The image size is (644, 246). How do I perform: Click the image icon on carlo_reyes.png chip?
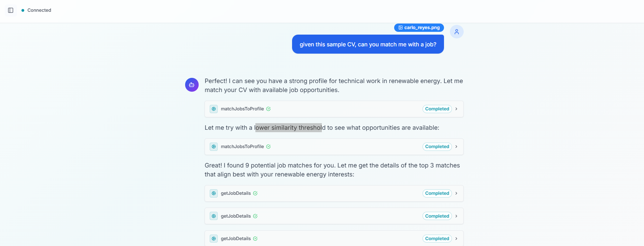[400, 28]
